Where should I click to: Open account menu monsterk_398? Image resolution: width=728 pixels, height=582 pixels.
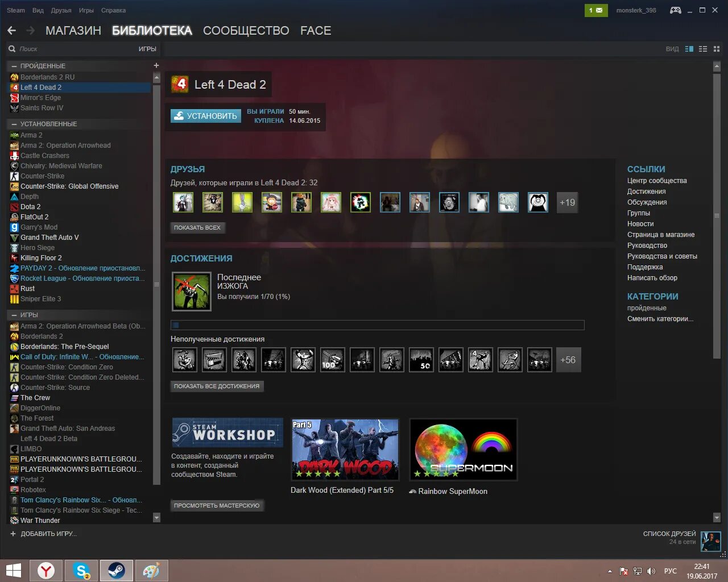coord(636,10)
